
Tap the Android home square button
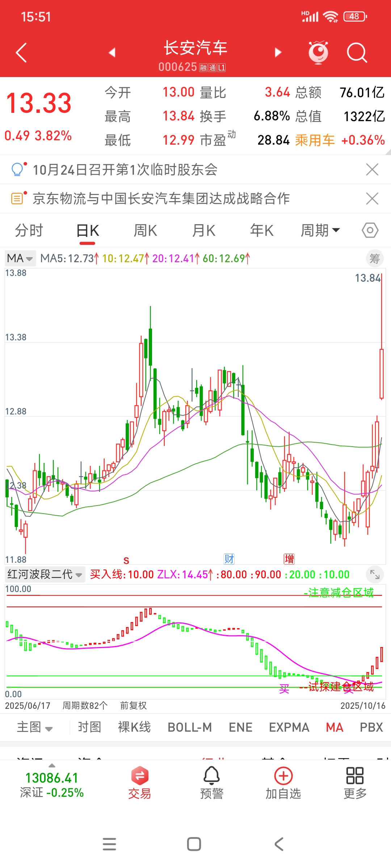pyautogui.click(x=194, y=844)
